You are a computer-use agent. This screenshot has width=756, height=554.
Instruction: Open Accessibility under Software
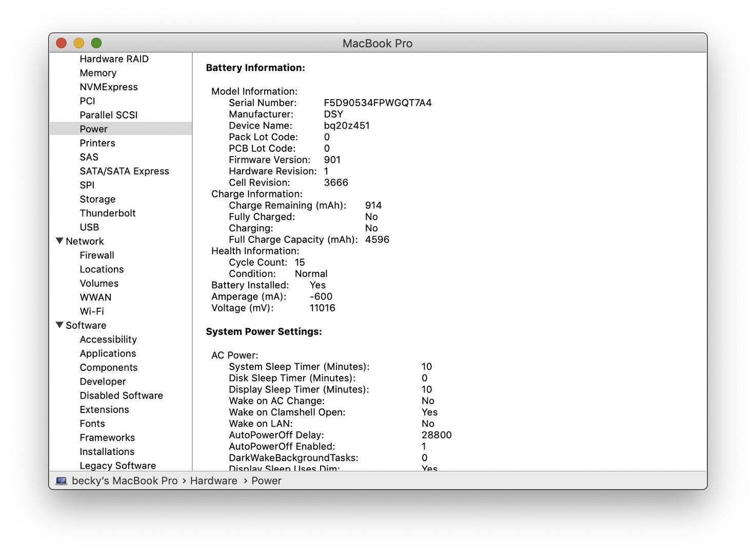108,339
